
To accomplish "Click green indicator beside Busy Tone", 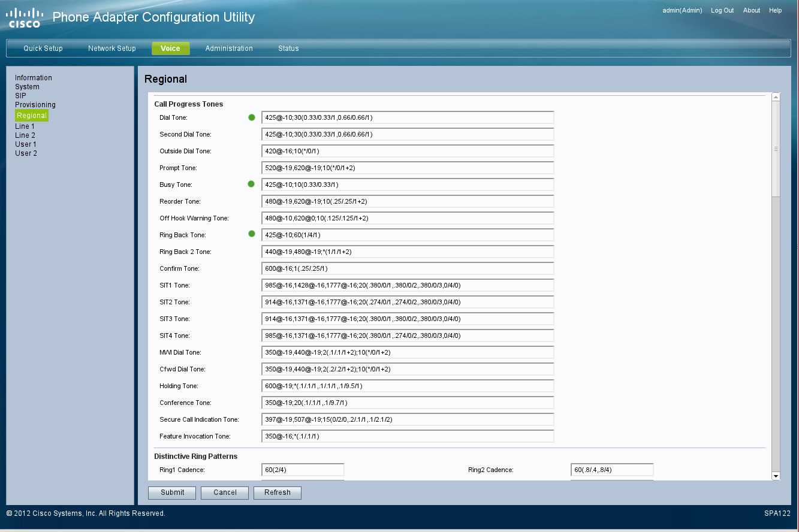I will 252,185.
